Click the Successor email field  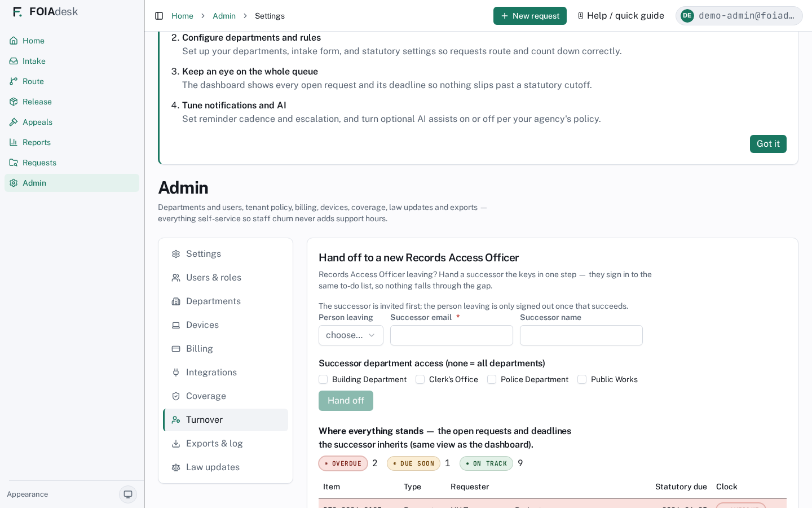452,335
